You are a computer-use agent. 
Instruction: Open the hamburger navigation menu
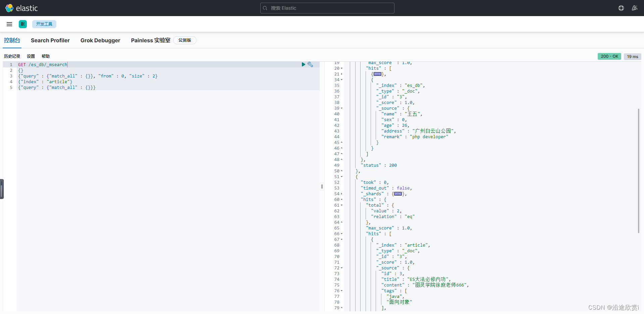(9, 24)
